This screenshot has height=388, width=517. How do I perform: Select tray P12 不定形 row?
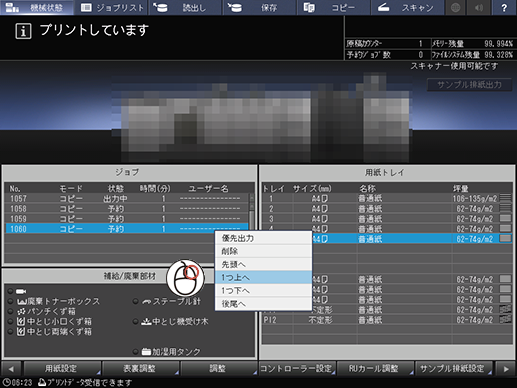[x=387, y=320]
